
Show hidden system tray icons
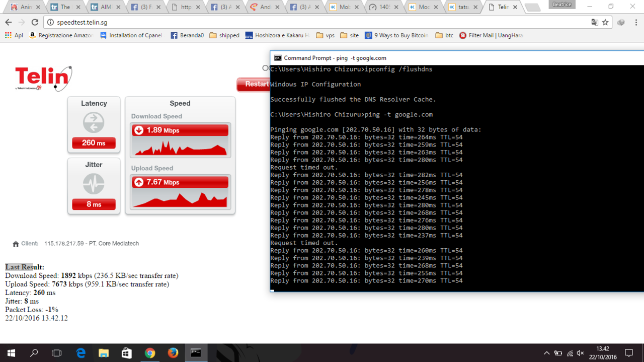pos(547,353)
